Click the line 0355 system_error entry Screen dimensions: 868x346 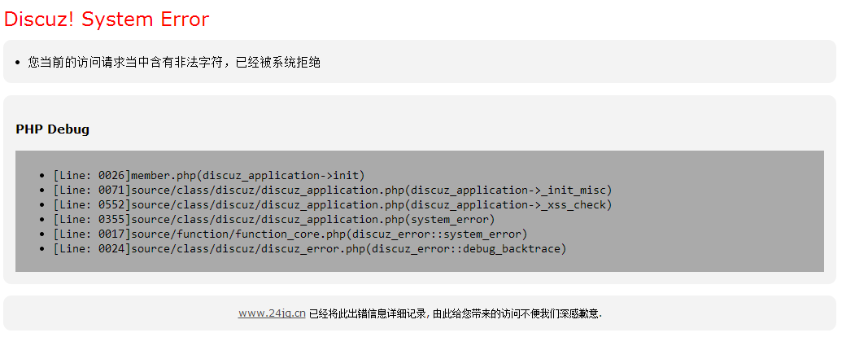point(274,219)
